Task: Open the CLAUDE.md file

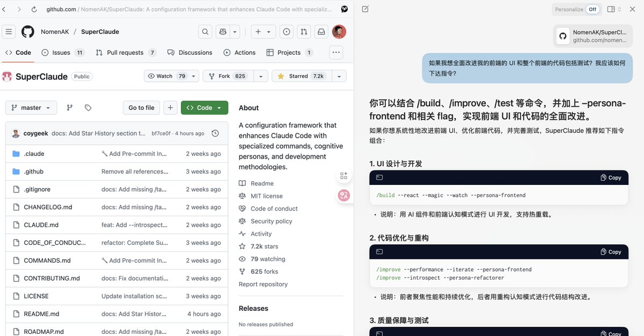Action: coord(41,225)
